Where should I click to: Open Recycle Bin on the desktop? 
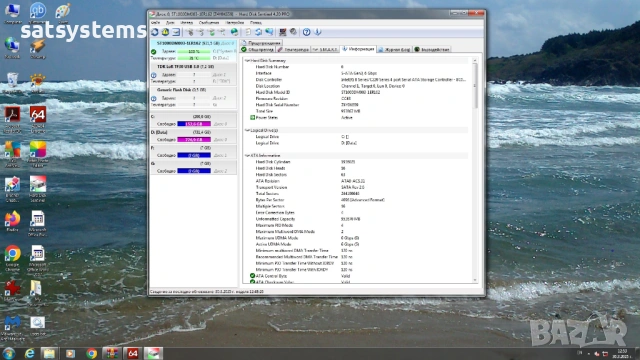pos(12,82)
